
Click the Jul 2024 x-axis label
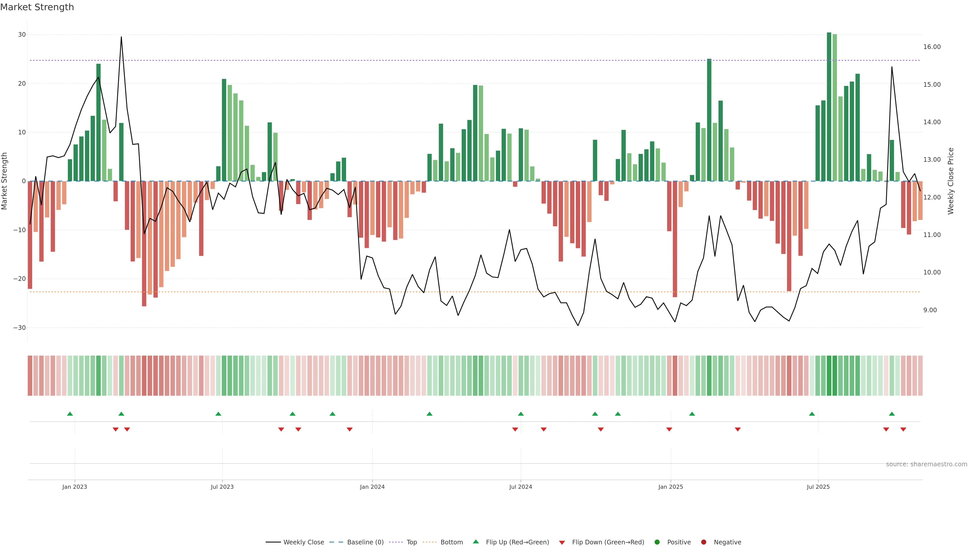520,487
